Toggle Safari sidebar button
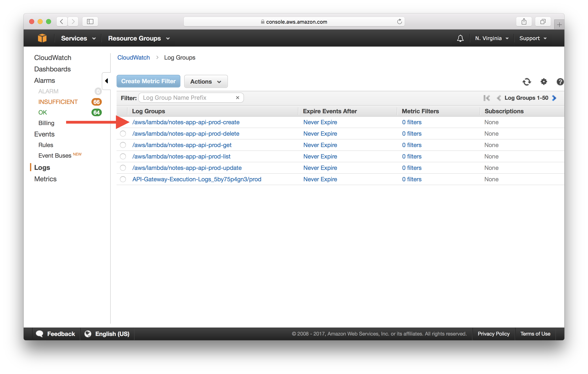 pos(90,22)
